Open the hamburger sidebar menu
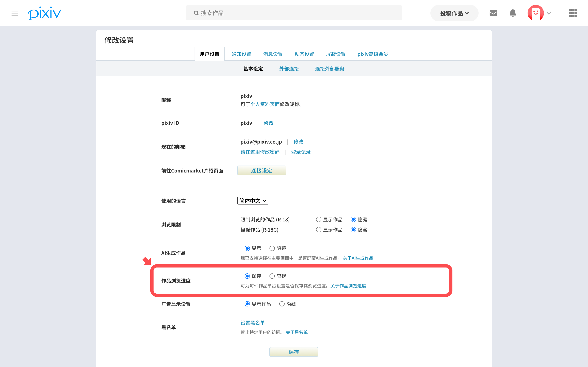 [x=14, y=13]
